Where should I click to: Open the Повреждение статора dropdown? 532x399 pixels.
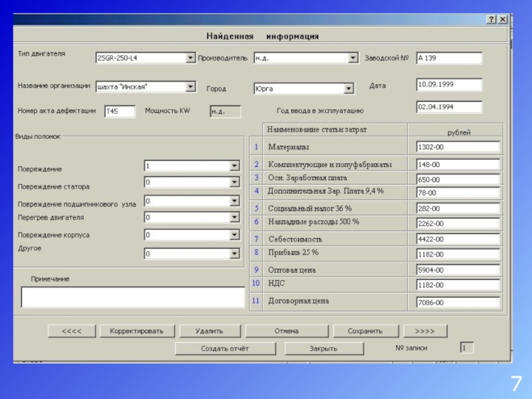click(x=234, y=182)
